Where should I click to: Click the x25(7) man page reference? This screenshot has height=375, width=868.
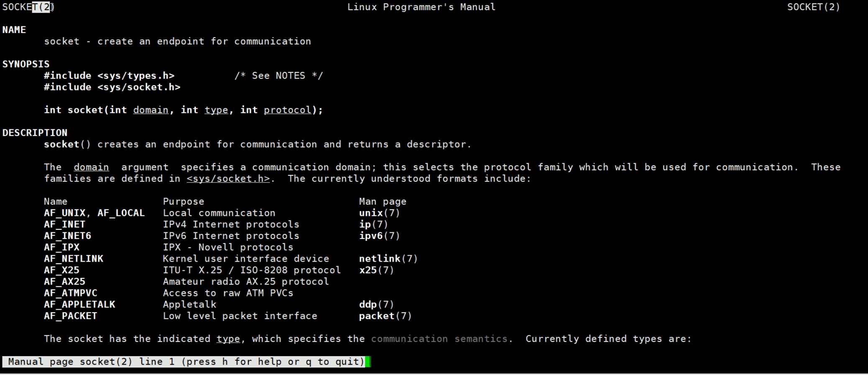(x=376, y=270)
